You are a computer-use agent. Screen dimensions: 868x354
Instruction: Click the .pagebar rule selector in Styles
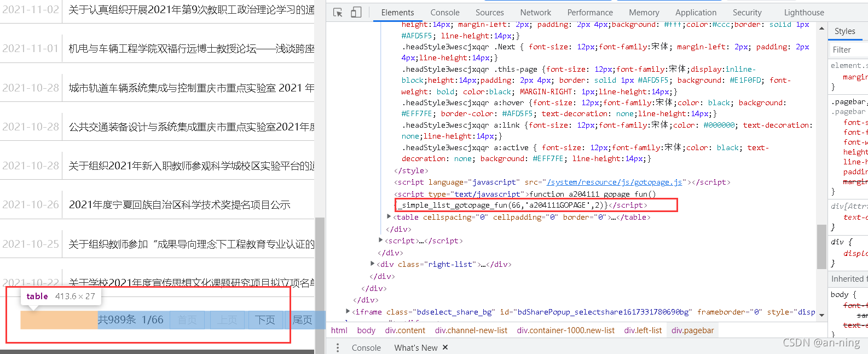tap(849, 101)
